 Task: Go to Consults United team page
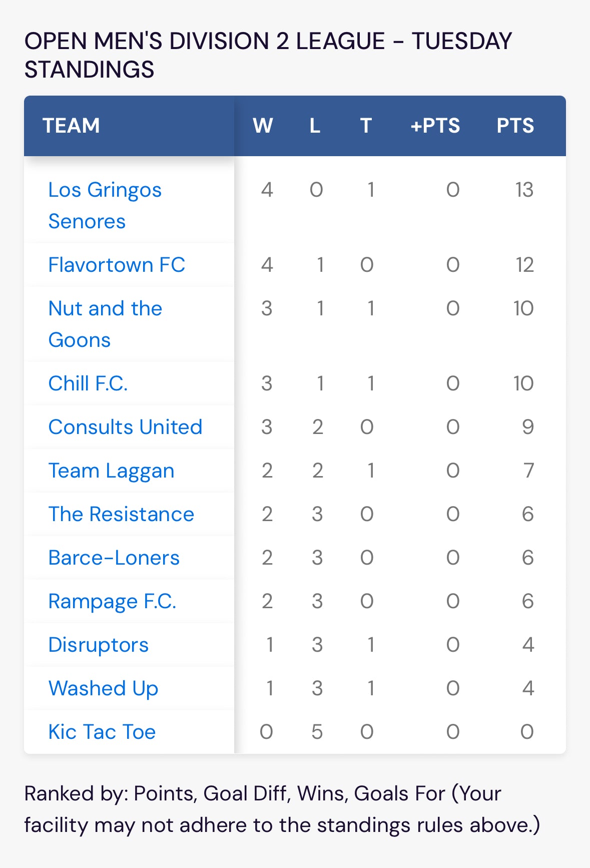click(x=125, y=427)
